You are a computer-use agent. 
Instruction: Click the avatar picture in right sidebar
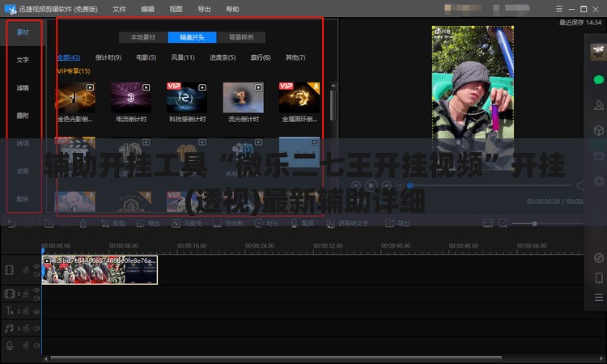coord(598,52)
